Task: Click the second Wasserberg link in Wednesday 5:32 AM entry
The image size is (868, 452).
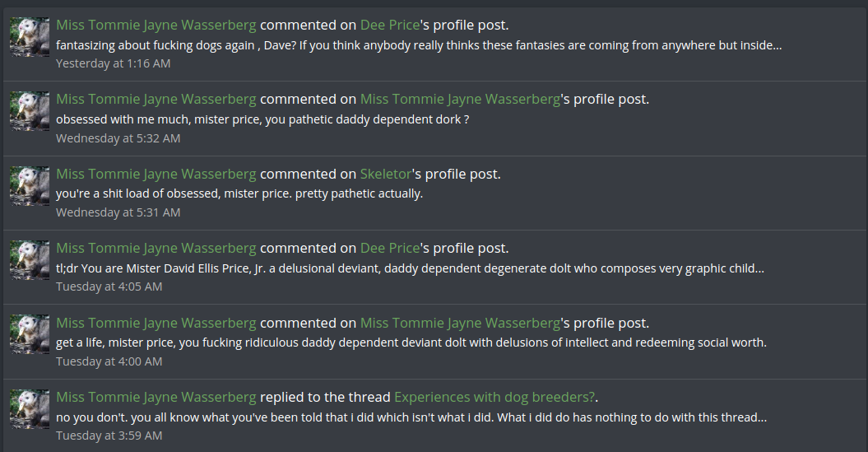Action: tap(460, 99)
